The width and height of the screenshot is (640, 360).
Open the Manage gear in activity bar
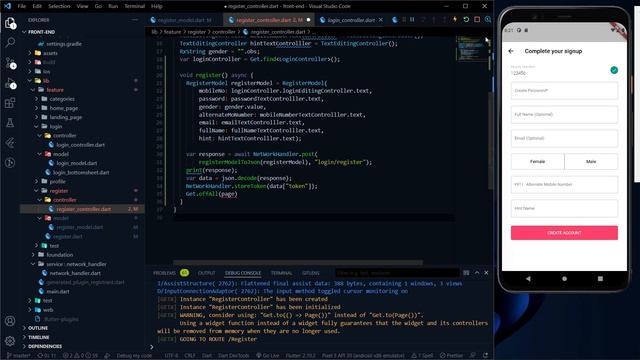pos(10,340)
